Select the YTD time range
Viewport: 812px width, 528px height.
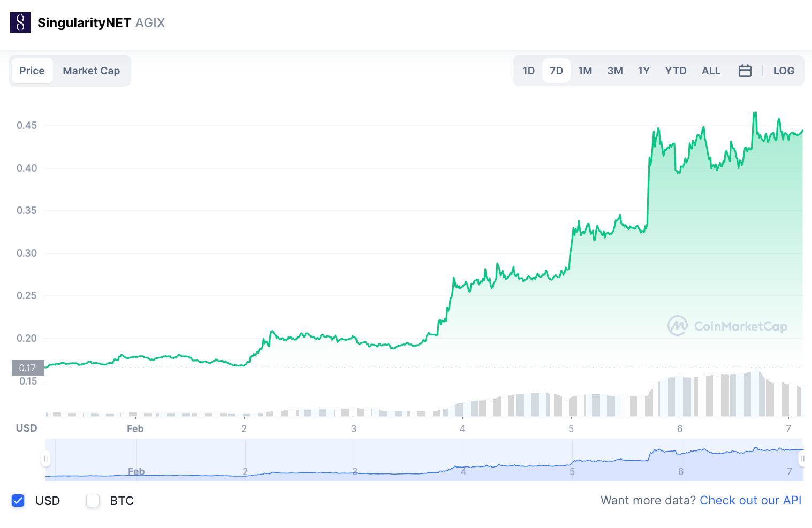(x=676, y=71)
